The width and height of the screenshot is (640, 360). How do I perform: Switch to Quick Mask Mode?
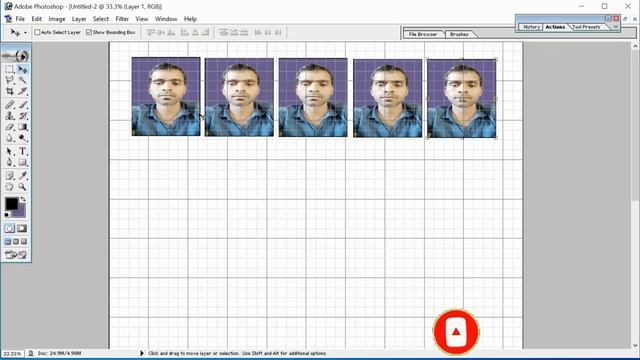tap(22, 229)
